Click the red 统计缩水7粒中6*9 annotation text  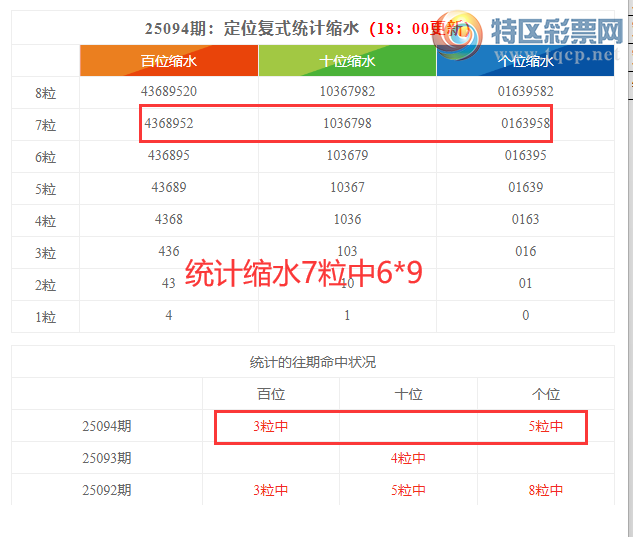pos(305,273)
